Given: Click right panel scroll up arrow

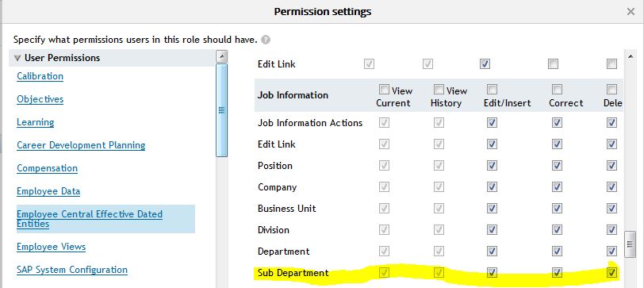Looking at the screenshot, I should point(631,56).
